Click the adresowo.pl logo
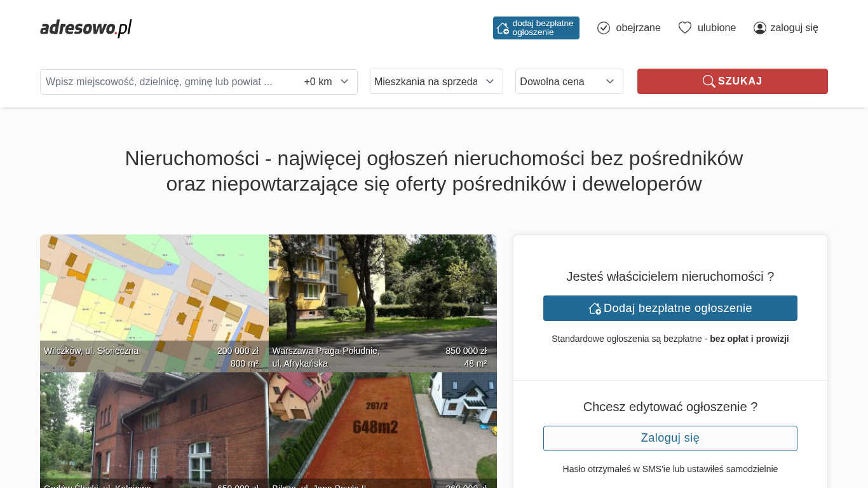 pos(86,28)
